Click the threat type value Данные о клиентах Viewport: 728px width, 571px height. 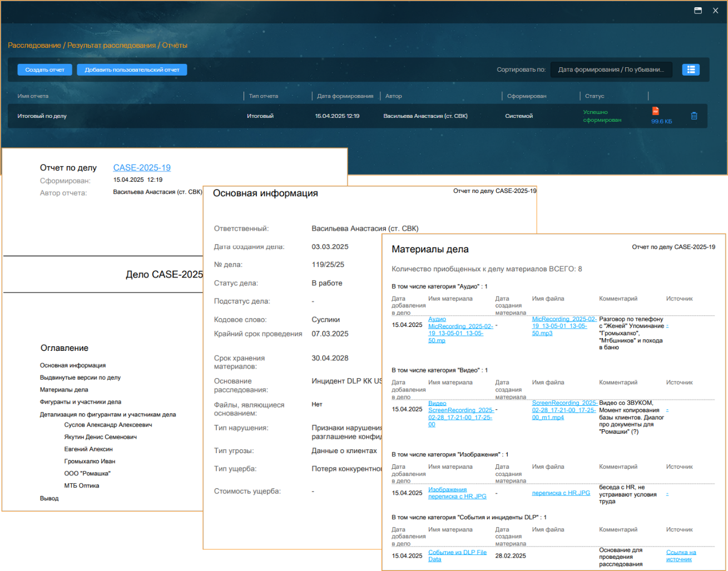tap(344, 451)
